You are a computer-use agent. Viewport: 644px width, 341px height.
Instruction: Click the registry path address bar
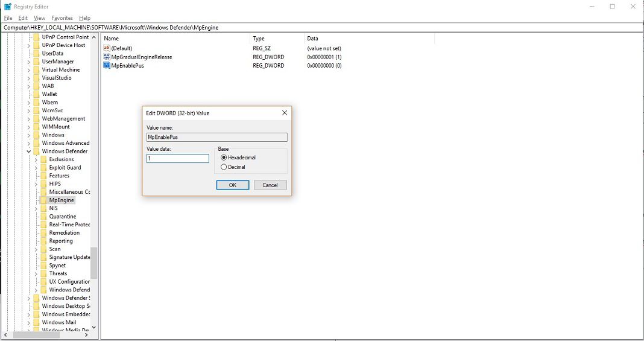pyautogui.click(x=321, y=28)
